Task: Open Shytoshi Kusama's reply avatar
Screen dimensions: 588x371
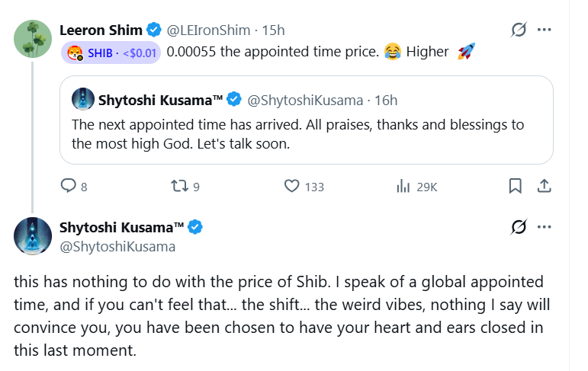Action: [x=33, y=235]
